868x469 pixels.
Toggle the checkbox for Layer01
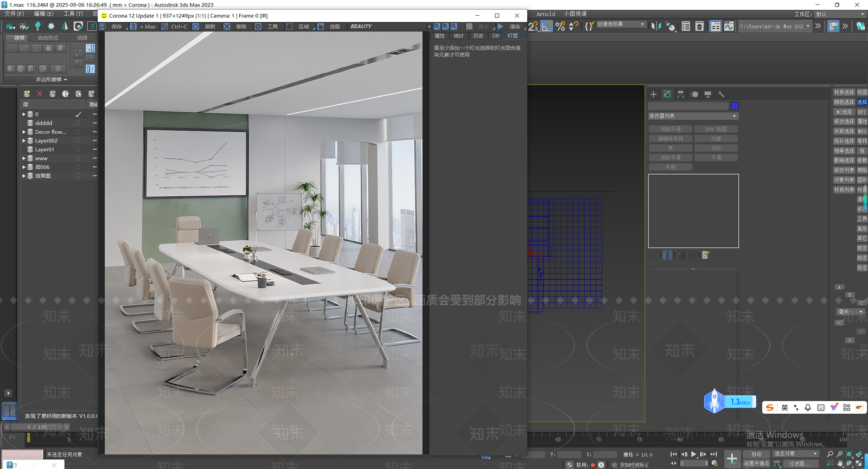[78, 149]
